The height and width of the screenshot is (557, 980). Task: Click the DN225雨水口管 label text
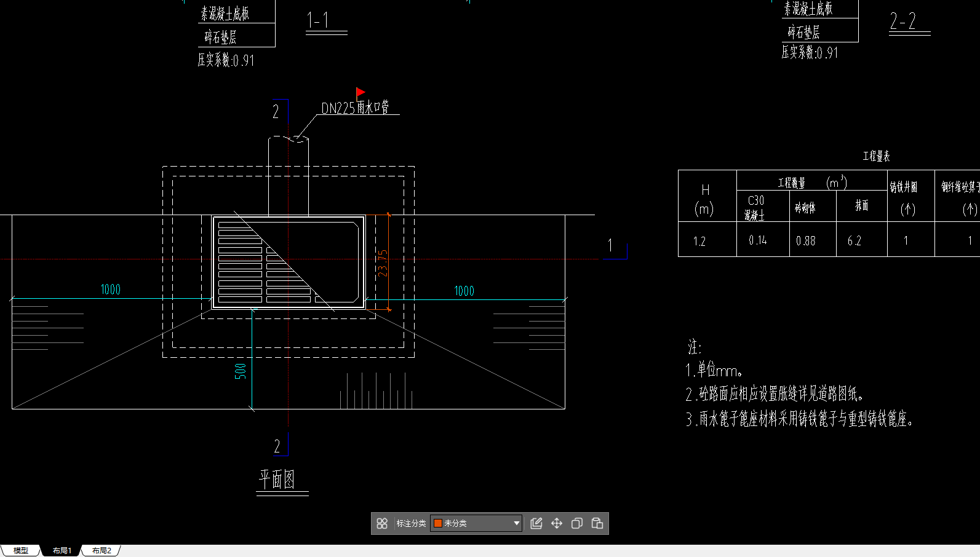(x=355, y=108)
